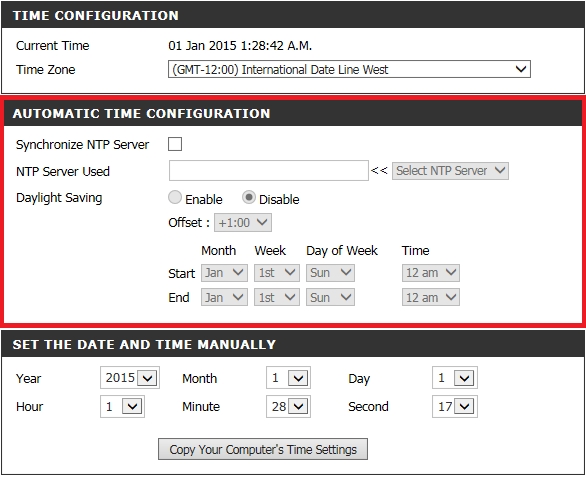Open the manual Minute dropdown
This screenshot has width=586, height=477.
click(288, 406)
